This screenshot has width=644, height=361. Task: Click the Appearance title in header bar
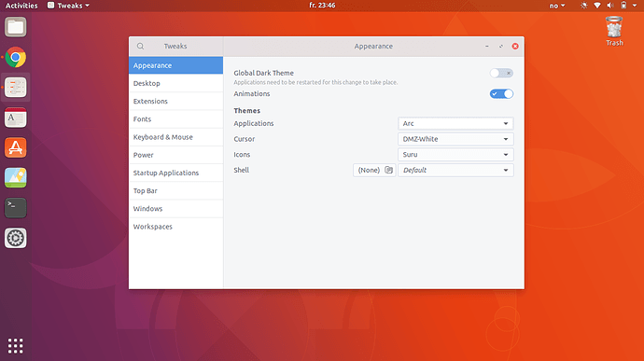click(x=373, y=46)
